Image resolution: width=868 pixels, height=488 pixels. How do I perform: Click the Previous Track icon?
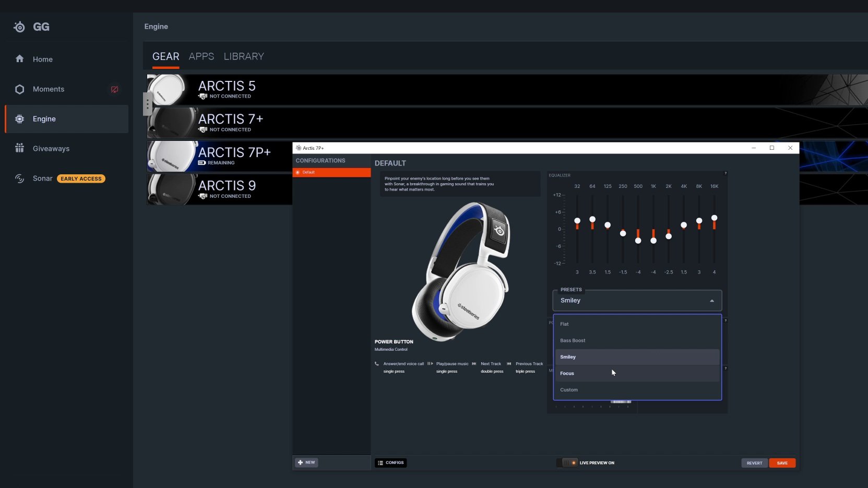pos(509,364)
